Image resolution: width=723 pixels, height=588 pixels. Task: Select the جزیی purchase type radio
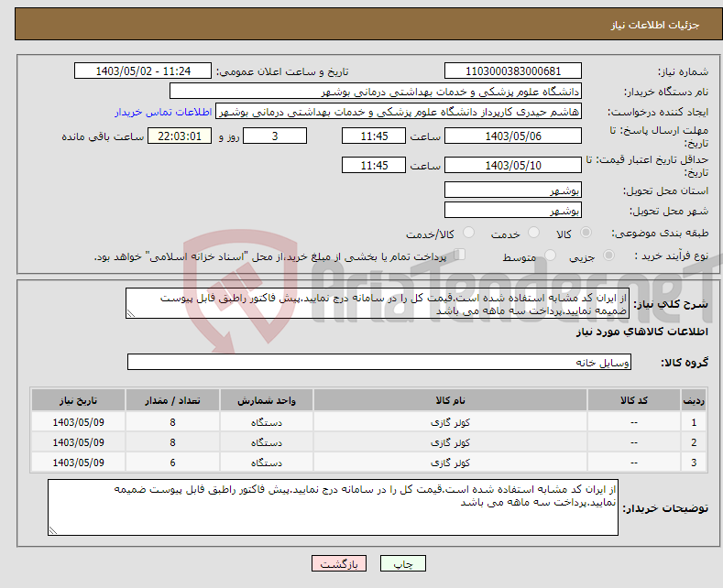[608, 255]
